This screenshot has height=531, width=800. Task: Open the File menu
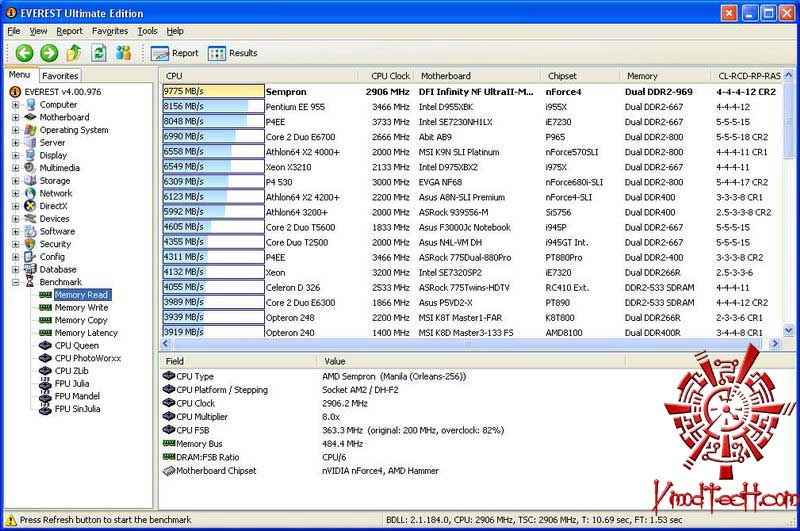(x=14, y=31)
